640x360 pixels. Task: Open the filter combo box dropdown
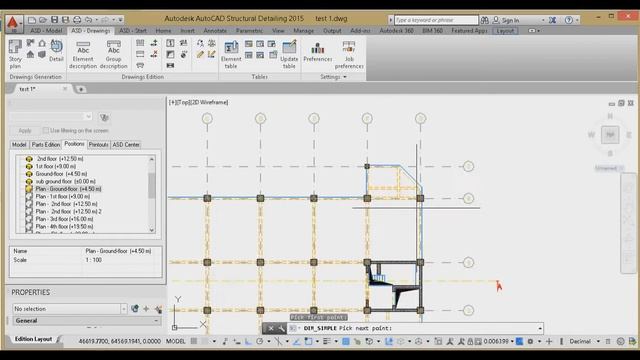point(89,117)
